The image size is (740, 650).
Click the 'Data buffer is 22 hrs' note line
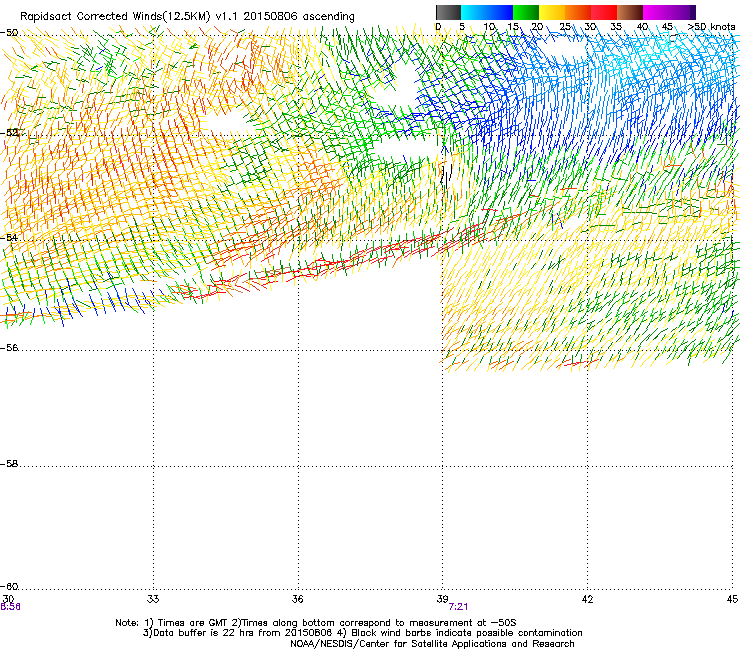362,633
